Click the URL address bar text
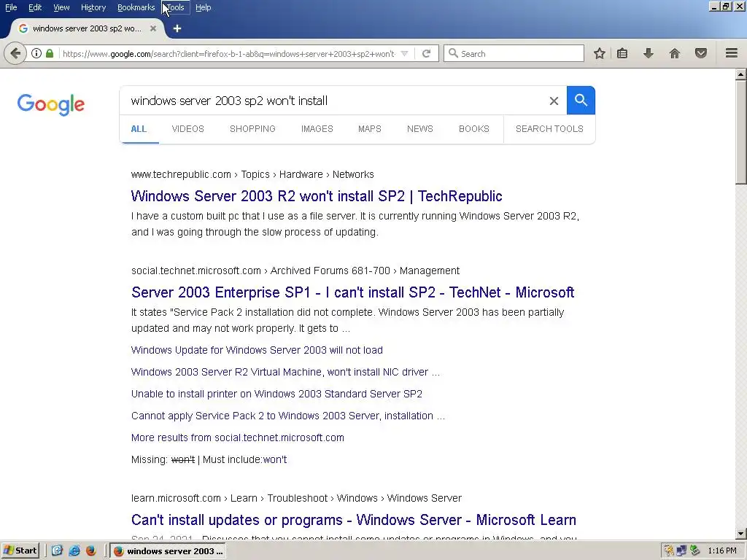The width and height of the screenshot is (747, 560). 228,54
